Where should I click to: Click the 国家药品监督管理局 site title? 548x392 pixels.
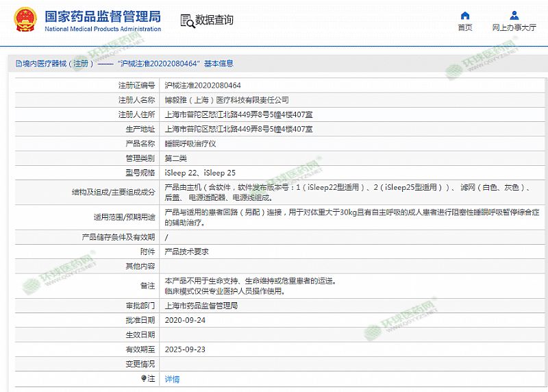103,16
